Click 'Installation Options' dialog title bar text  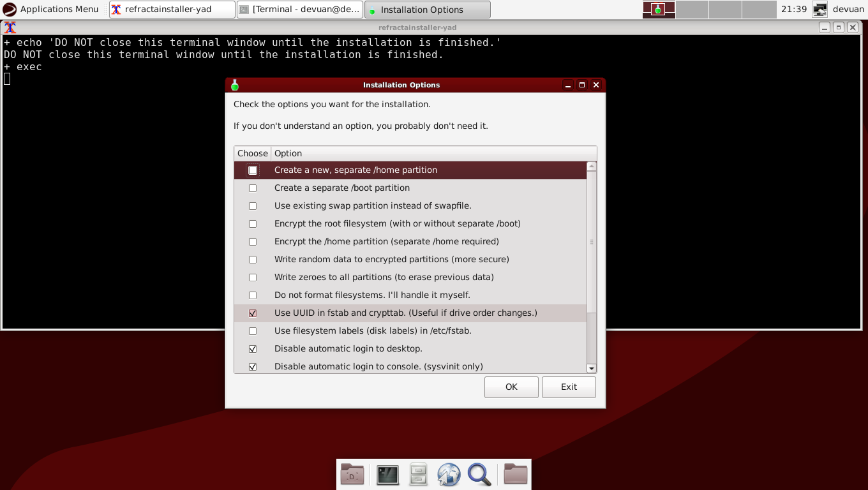(401, 85)
